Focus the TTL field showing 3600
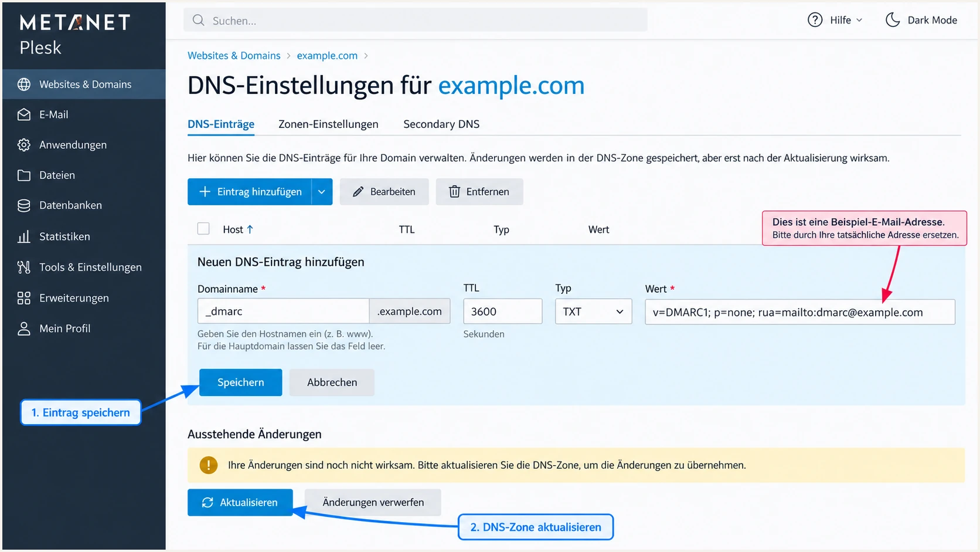Viewport: 980px width, 552px height. 502,311
